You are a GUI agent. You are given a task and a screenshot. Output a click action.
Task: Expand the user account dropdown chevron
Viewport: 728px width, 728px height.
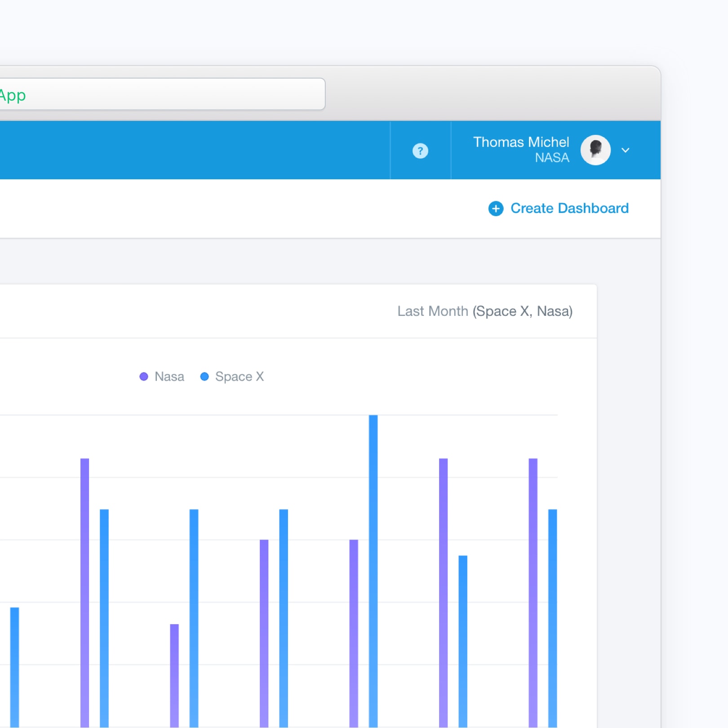pyautogui.click(x=626, y=150)
